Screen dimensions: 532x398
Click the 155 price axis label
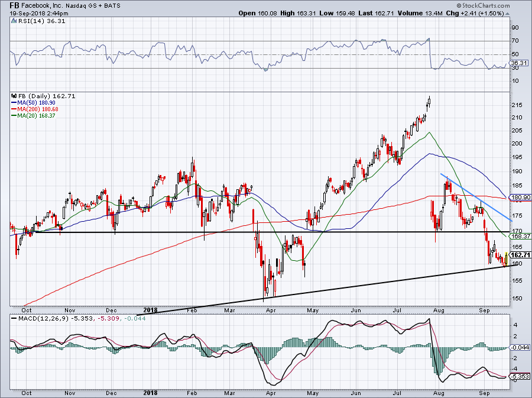pos(517,281)
